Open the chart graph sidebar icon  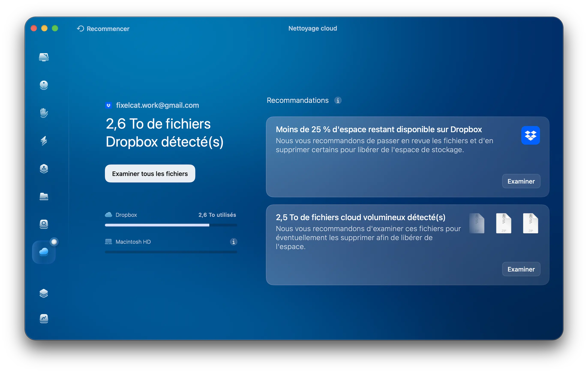(44, 318)
